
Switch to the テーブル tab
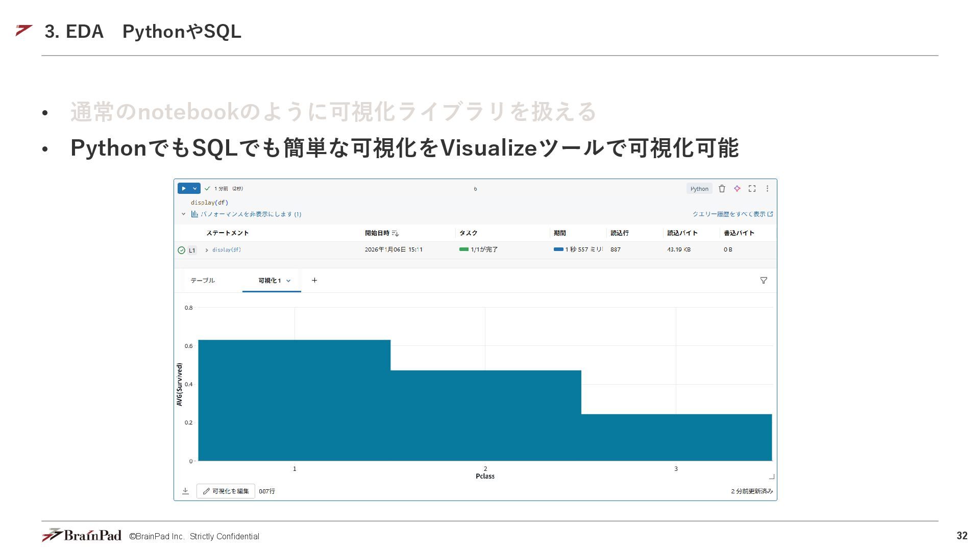[x=203, y=281]
